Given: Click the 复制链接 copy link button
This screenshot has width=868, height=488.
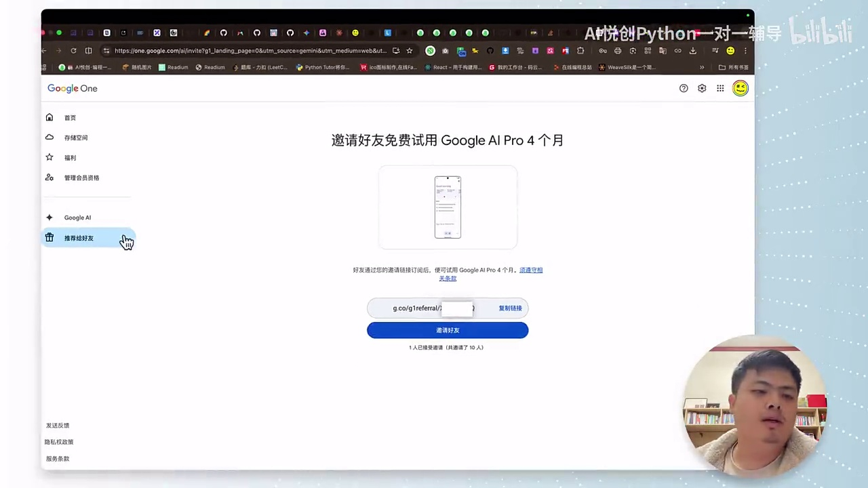Looking at the screenshot, I should [510, 308].
